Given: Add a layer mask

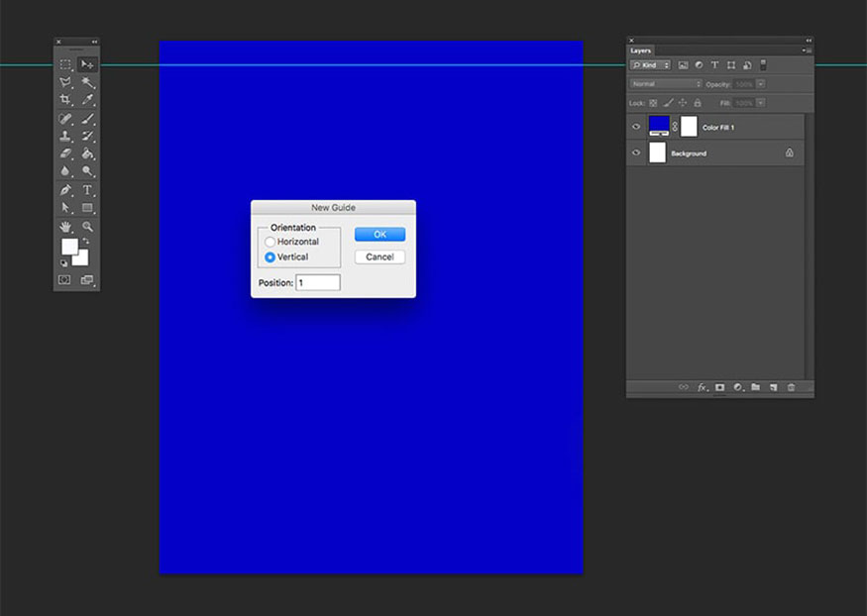Looking at the screenshot, I should 720,387.
